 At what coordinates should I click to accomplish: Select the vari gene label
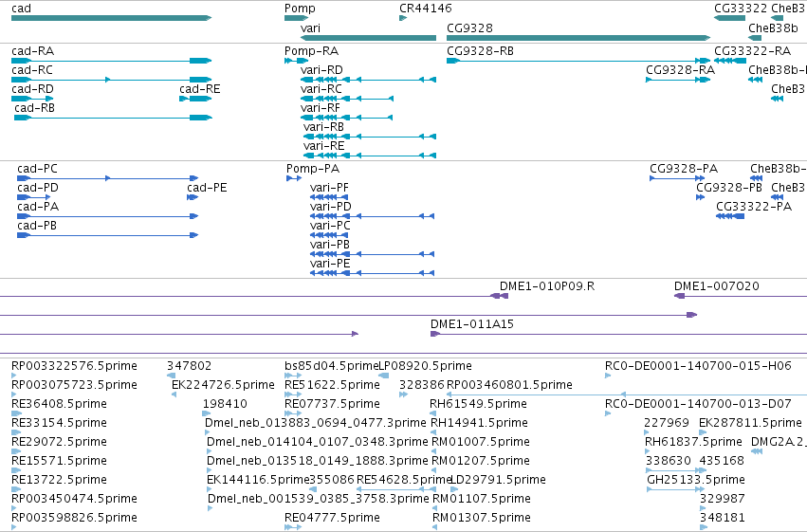[x=310, y=28]
